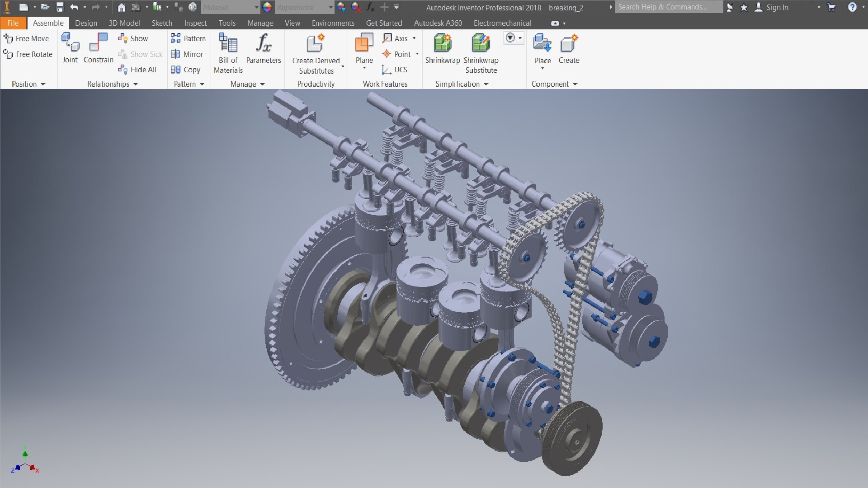Click Create Derived Substitutes icon
This screenshot has width=868, height=488.
316,44
